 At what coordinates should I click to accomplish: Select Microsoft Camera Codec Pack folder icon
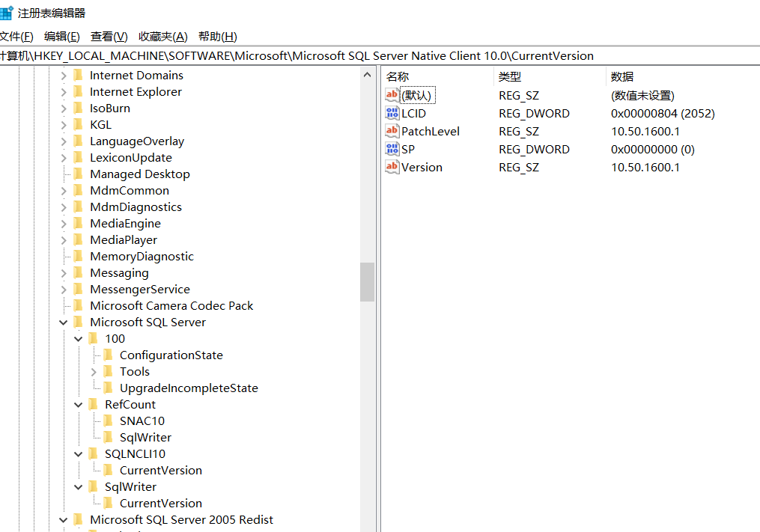tap(78, 306)
